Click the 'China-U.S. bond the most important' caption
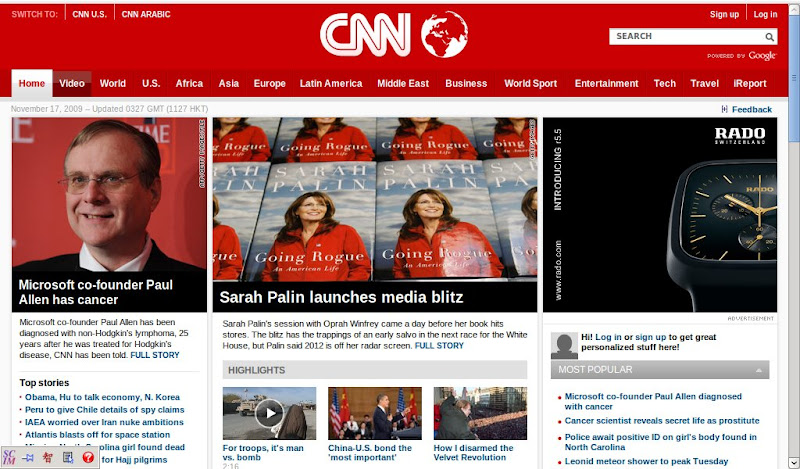 [370, 453]
